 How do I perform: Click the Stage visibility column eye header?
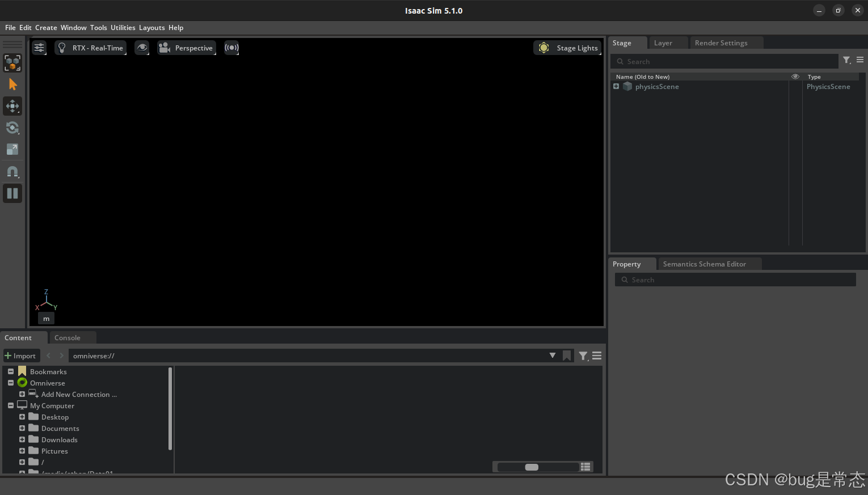tap(795, 77)
